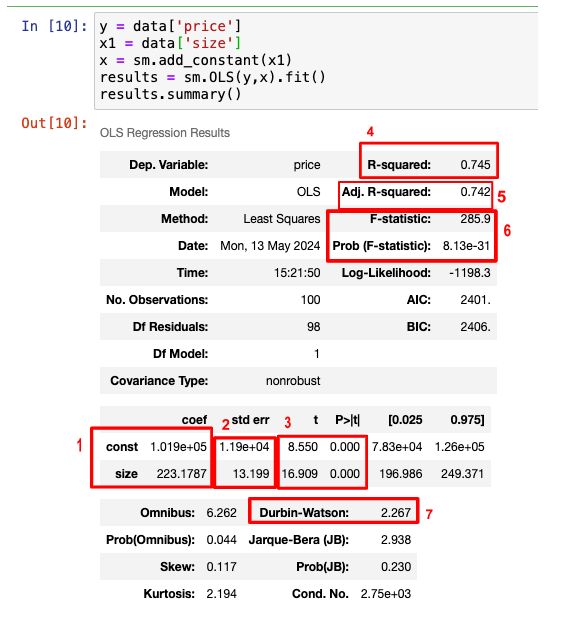Screen dimensions: 561x623
Task: Click the sm.add_constant(x1) code line
Action: pyautogui.click(x=195, y=60)
